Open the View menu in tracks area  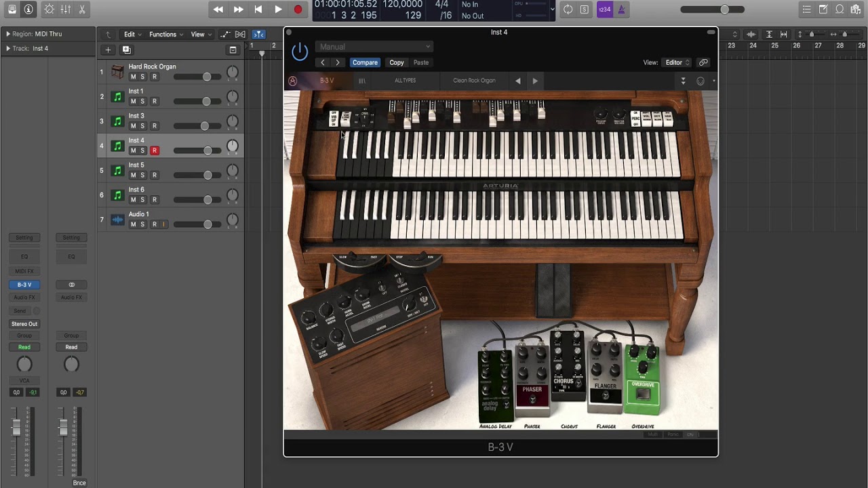click(x=201, y=35)
